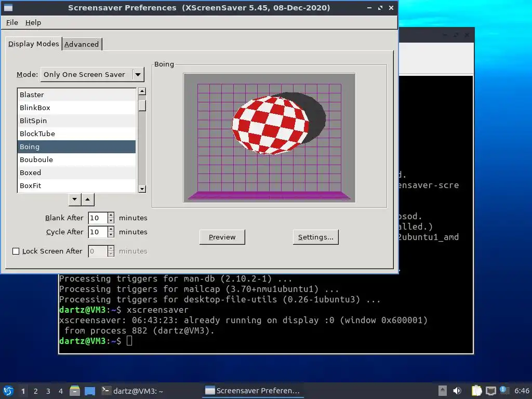Open the update notifier tray icon
The width and height of the screenshot is (532, 399).
pos(504,390)
